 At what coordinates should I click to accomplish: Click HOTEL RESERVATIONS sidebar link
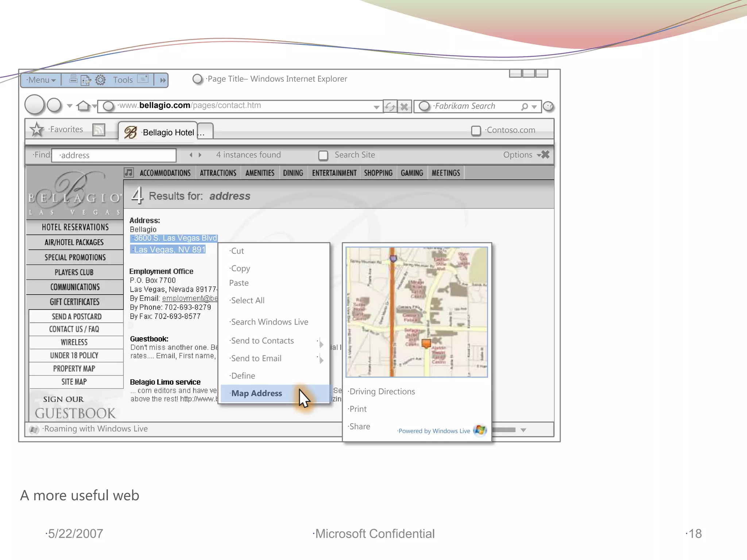tap(75, 227)
